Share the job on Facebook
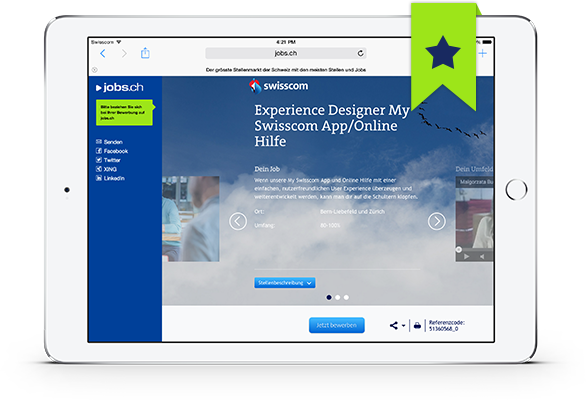 tap(112, 151)
